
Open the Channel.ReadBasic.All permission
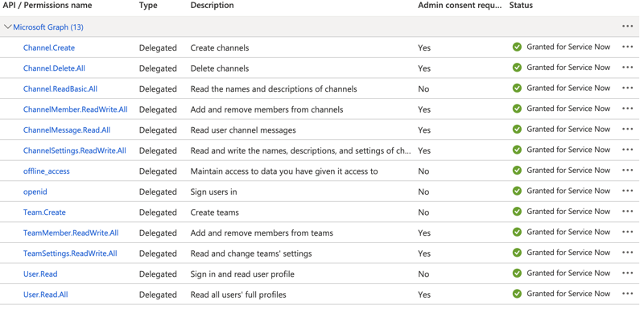click(x=60, y=89)
